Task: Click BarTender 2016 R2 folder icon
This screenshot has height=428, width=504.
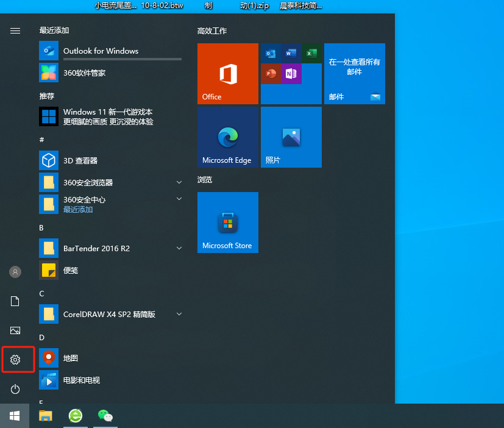Action: click(49, 248)
